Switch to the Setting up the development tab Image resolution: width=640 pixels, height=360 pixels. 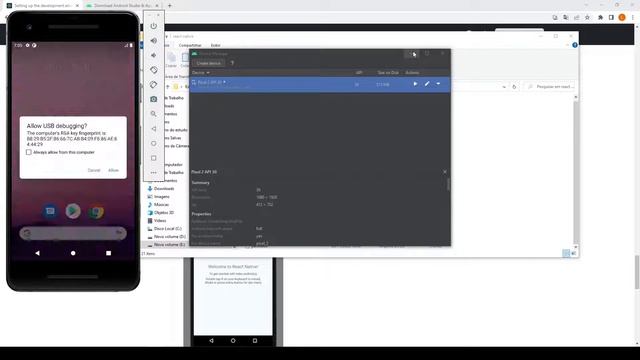[x=42, y=6]
